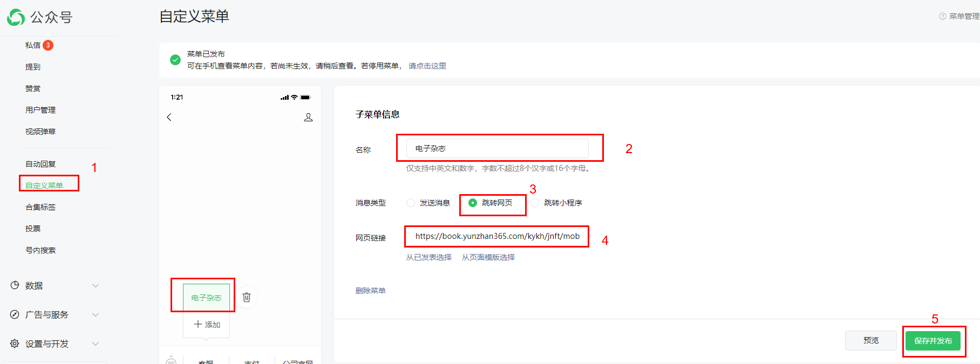980x364 pixels.
Task: Click the 名称 input field
Action: (x=497, y=148)
